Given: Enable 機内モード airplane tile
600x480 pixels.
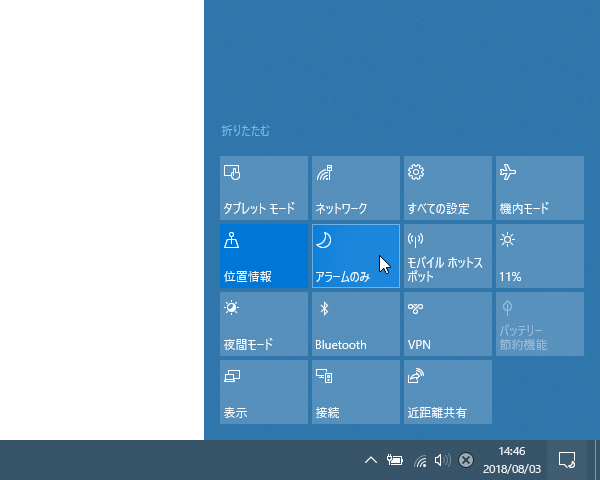Looking at the screenshot, I should [x=540, y=188].
